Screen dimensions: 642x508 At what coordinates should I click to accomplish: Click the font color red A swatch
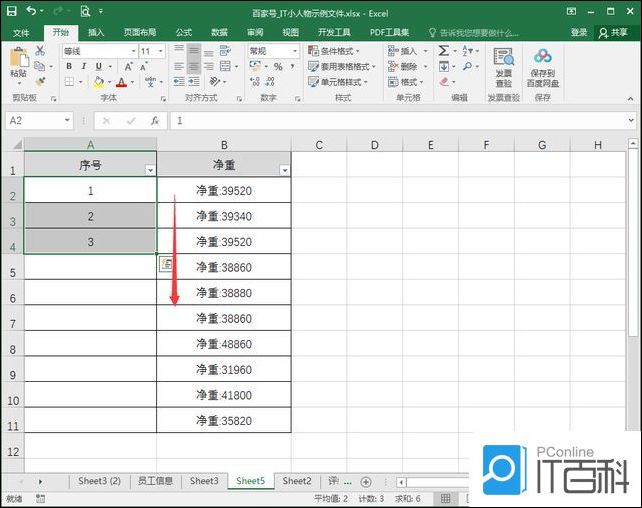[120, 82]
